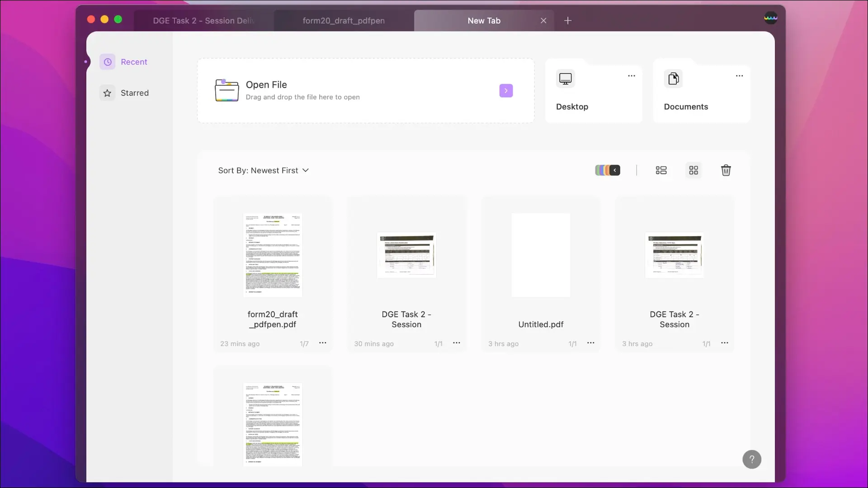Click the Recent sidebar icon
This screenshot has height=488, width=868.
tap(107, 62)
